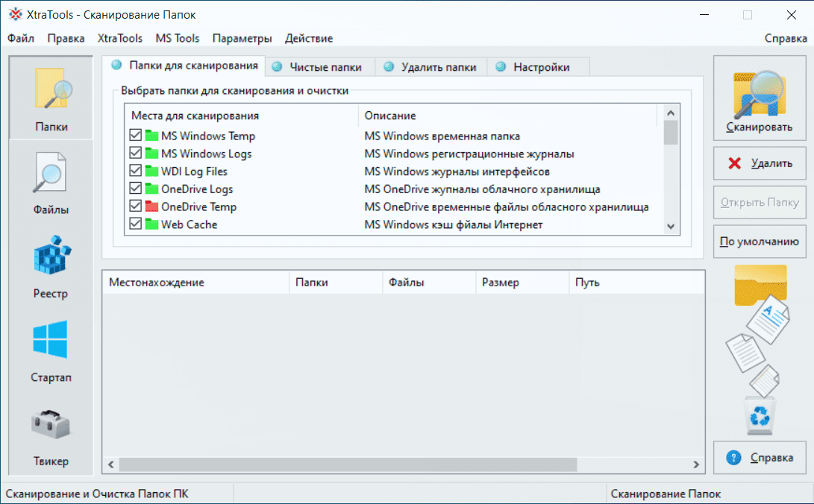Open the MS Tools menu
814x504 pixels.
177,38
